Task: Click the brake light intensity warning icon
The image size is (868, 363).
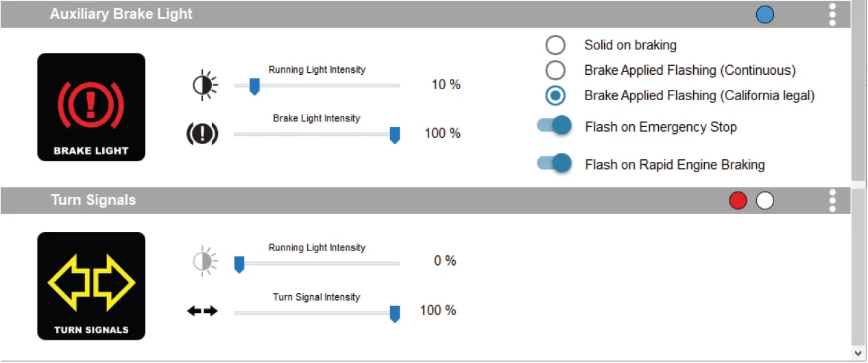Action: click(202, 134)
